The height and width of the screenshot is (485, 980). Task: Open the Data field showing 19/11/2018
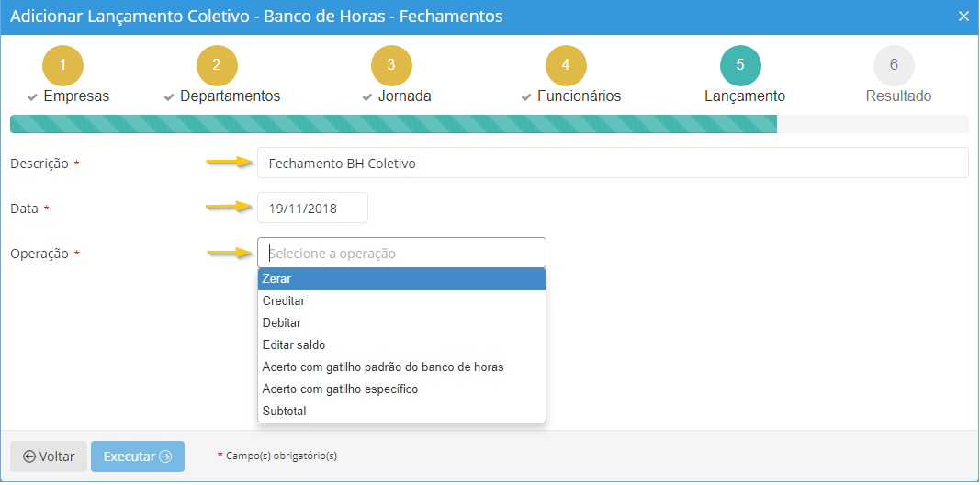pos(312,209)
